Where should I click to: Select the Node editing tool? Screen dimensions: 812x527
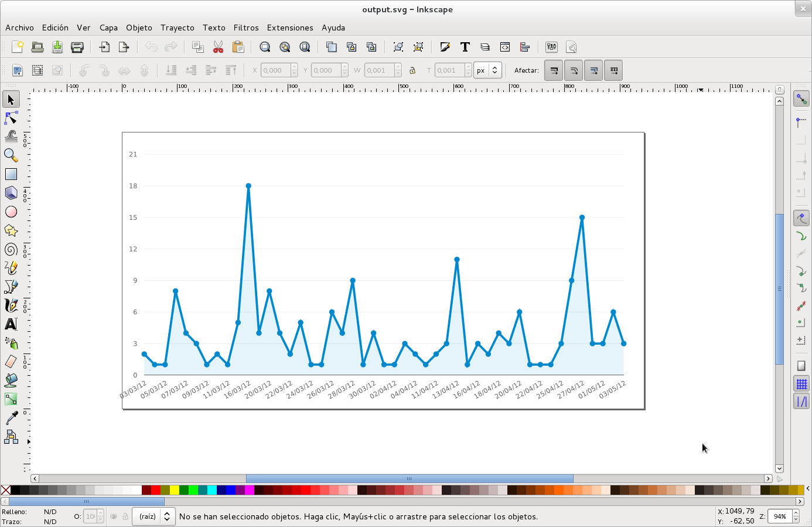tap(11, 118)
